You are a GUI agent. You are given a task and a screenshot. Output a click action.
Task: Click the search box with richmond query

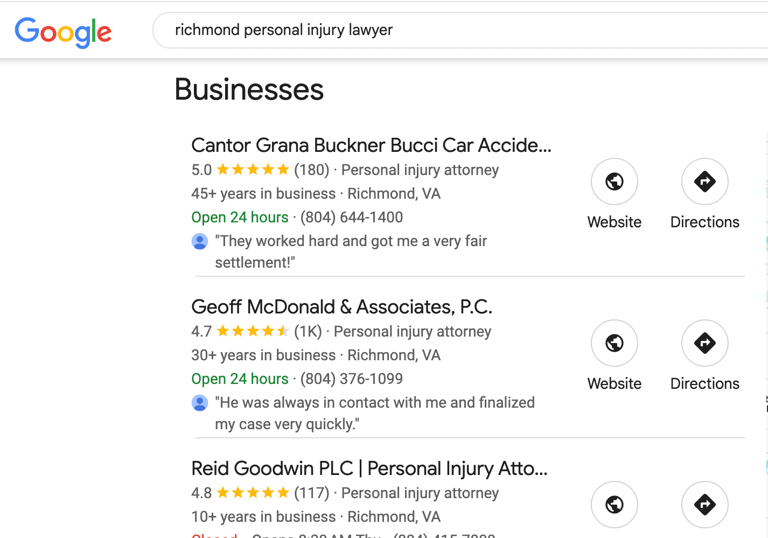pyautogui.click(x=450, y=30)
